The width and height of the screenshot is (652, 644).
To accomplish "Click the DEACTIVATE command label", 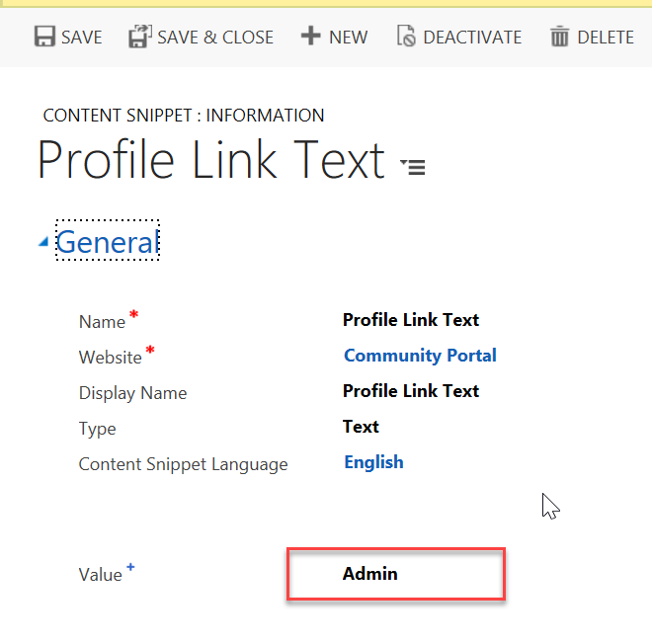I will click(472, 38).
